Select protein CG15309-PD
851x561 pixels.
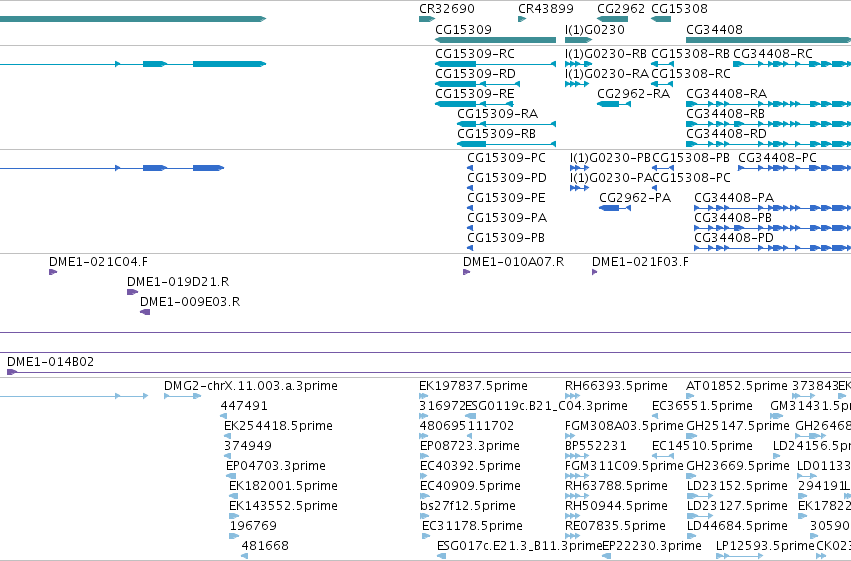(470, 188)
